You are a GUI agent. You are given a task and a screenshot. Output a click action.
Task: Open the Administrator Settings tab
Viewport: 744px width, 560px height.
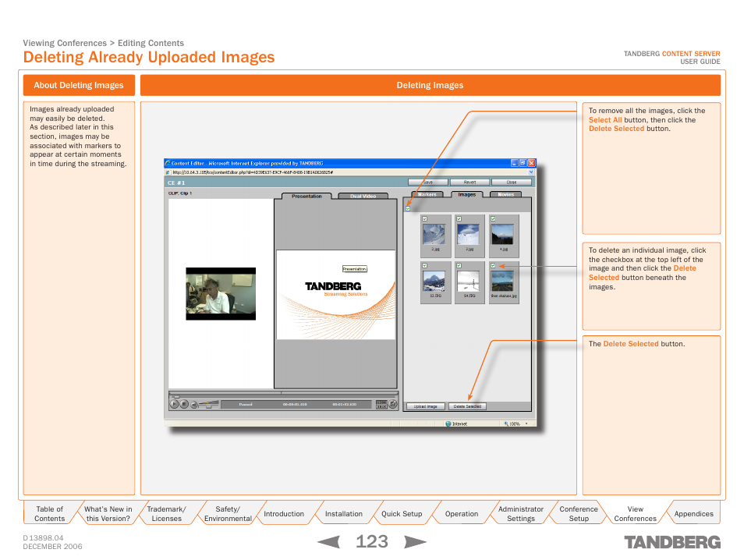pos(520,513)
